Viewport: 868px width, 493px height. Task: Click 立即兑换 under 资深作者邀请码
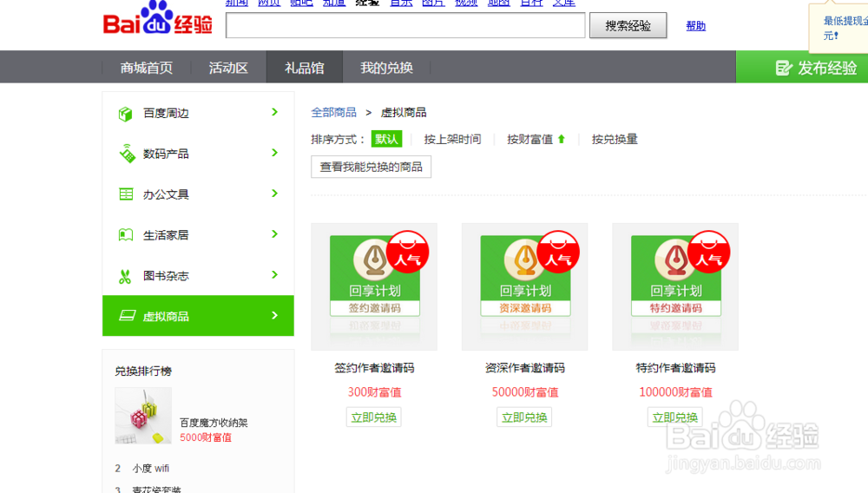(x=524, y=417)
